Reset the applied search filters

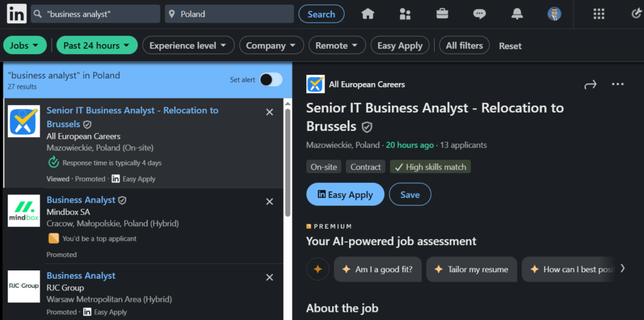point(510,46)
